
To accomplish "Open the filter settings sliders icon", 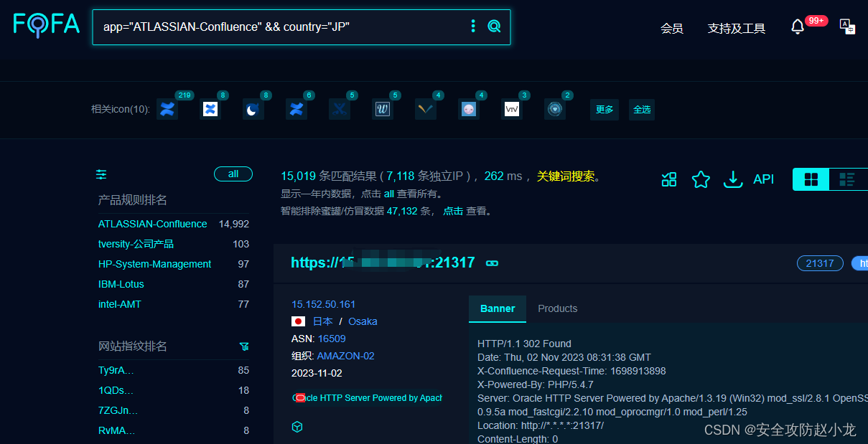I will pos(101,174).
